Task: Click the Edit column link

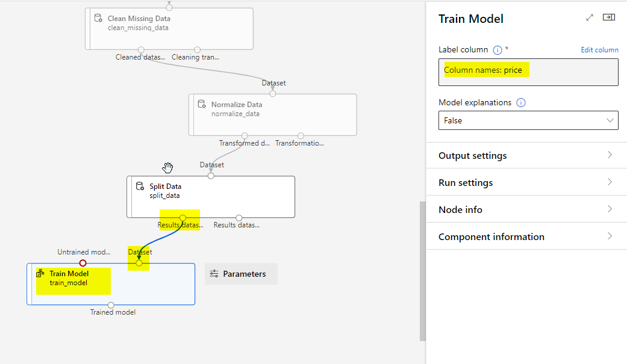Action: click(x=599, y=50)
